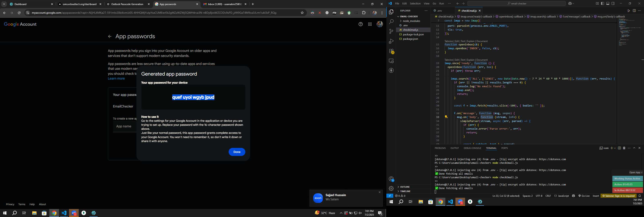The height and width of the screenshot is (217, 644).
Task: Open Customize Layout in VS Code title bar
Action: tap(597, 3)
